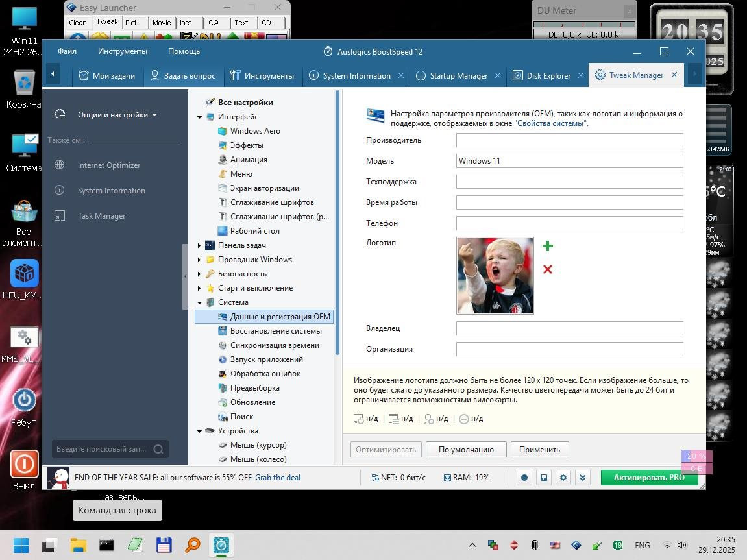Expand the Панель задач tree node
747x560 pixels.
coord(200,245)
